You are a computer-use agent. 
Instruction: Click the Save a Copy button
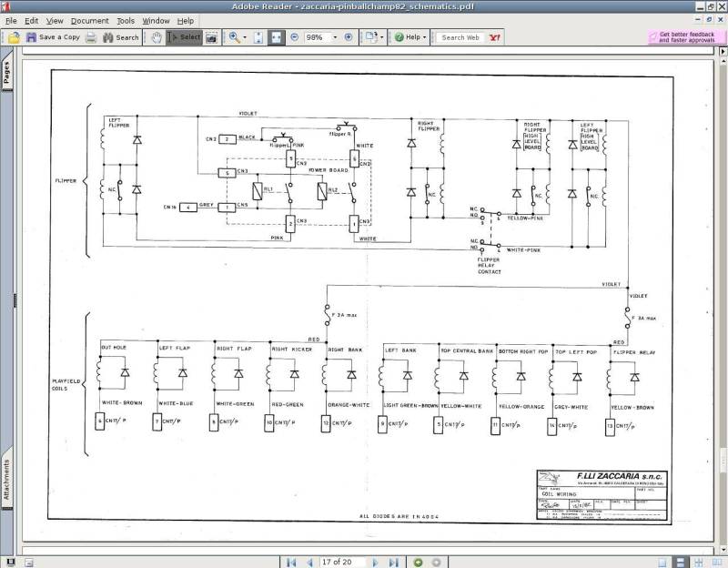(53, 37)
